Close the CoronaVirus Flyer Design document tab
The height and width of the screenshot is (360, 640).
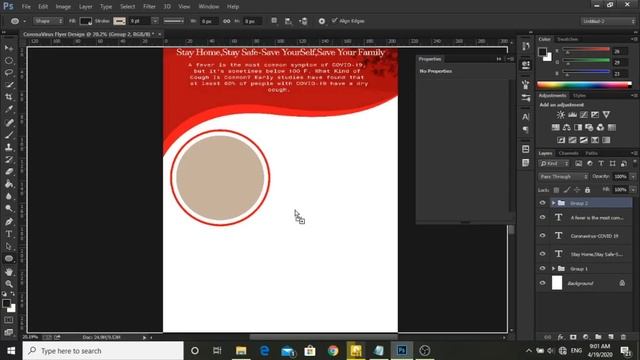click(x=160, y=34)
